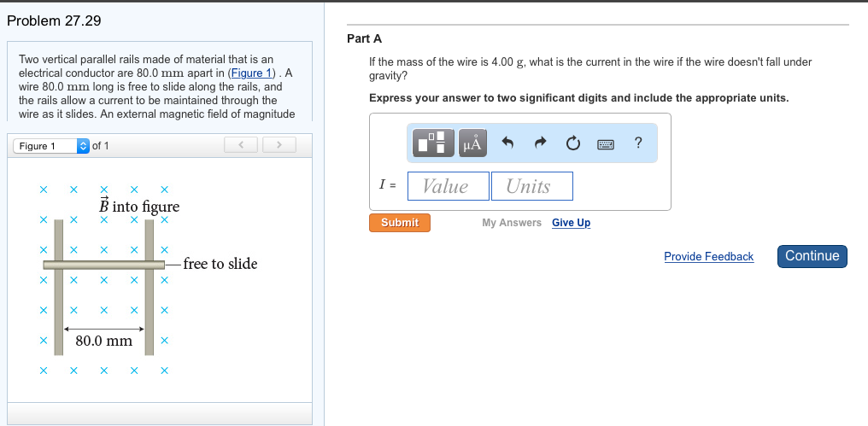Click the 80.0 mm label in diagram
868x426 pixels.
coord(103,341)
